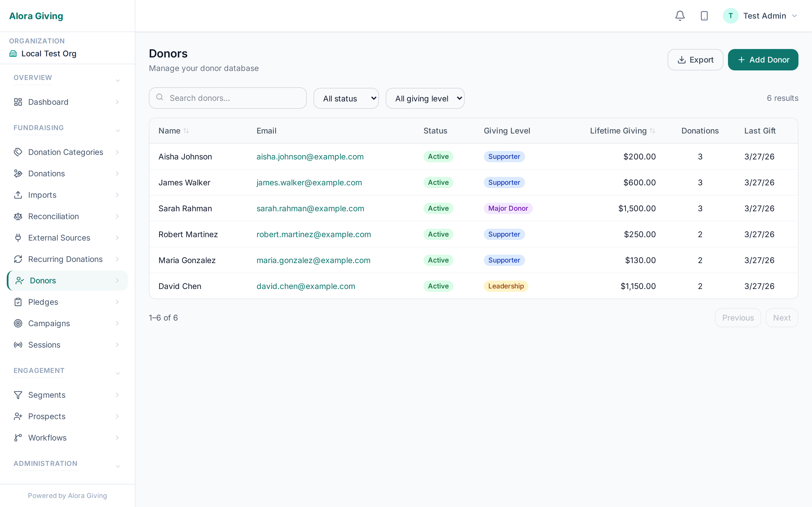This screenshot has width=812, height=507.
Task: Click the Imports upload icon
Action: [x=18, y=195]
